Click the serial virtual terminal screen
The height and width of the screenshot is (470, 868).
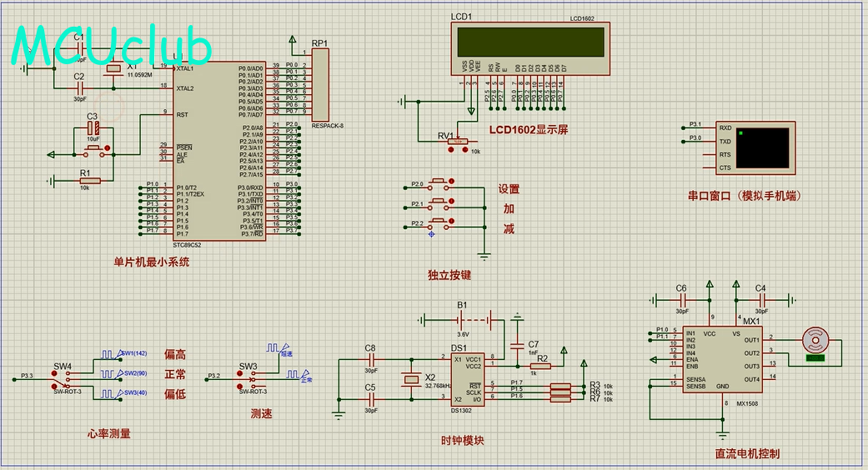click(764, 148)
